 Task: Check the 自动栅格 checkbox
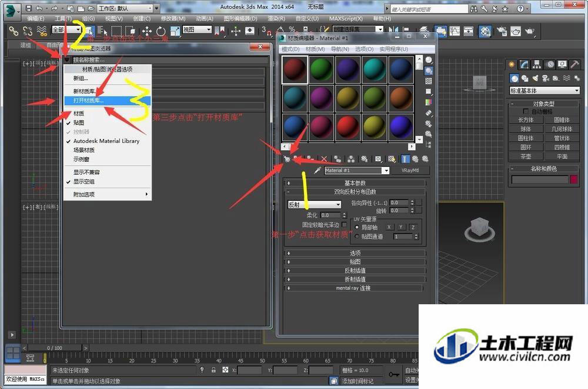[x=526, y=111]
